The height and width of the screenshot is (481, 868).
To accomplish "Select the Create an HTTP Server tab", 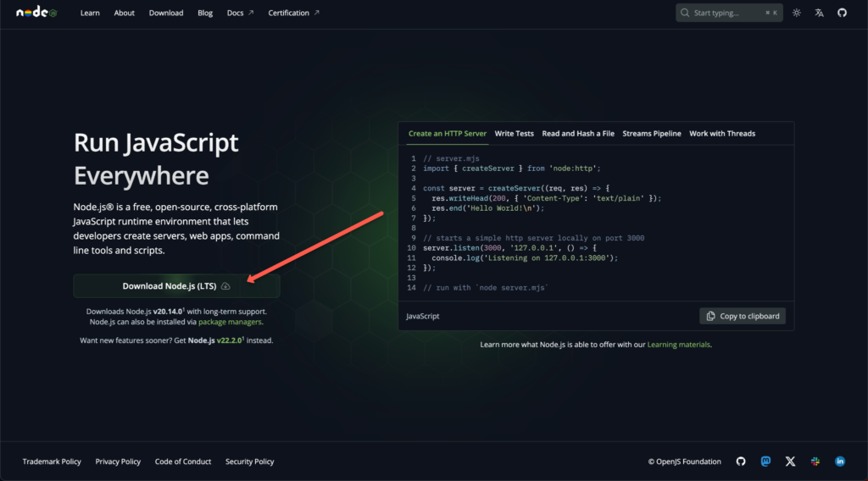I will pos(448,133).
